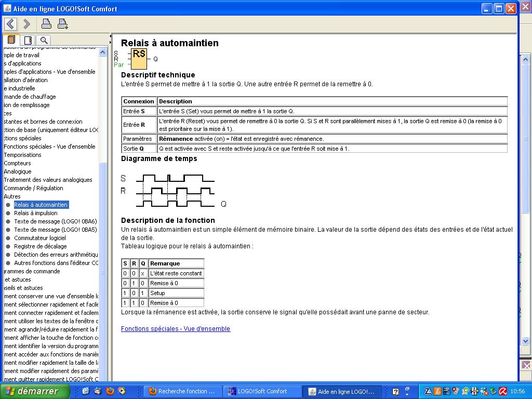Click the content pane scrollbar up arrow

click(x=526, y=59)
